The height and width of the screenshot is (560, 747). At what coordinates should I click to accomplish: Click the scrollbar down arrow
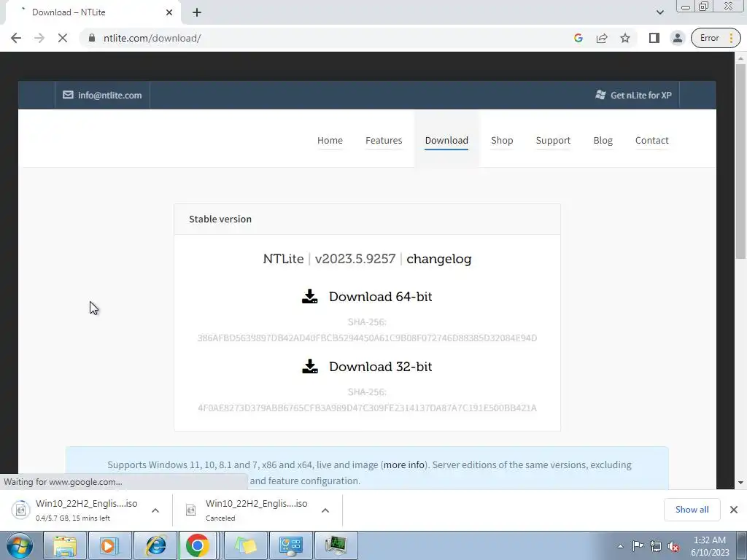click(x=740, y=483)
